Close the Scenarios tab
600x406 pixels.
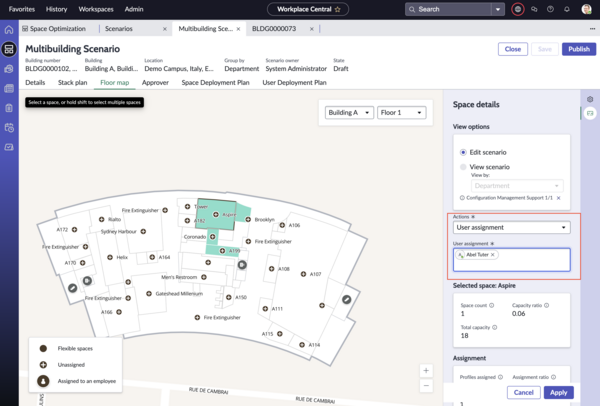point(165,29)
